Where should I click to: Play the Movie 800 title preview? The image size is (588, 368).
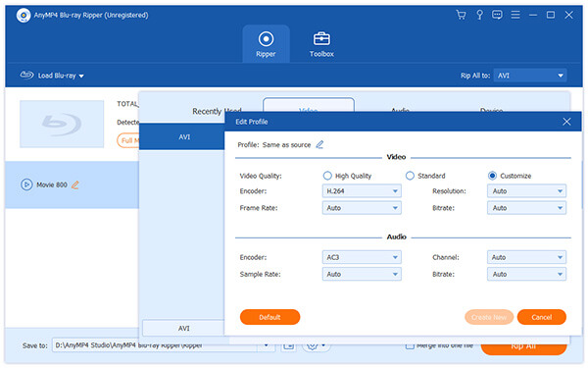tap(26, 184)
